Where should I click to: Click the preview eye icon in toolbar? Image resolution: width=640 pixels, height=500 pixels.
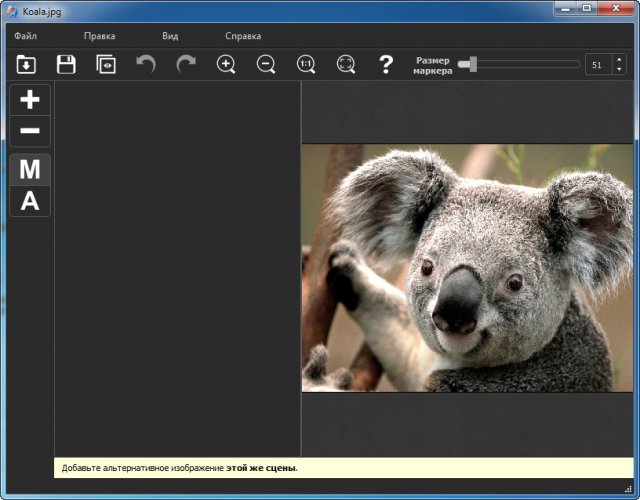(106, 65)
